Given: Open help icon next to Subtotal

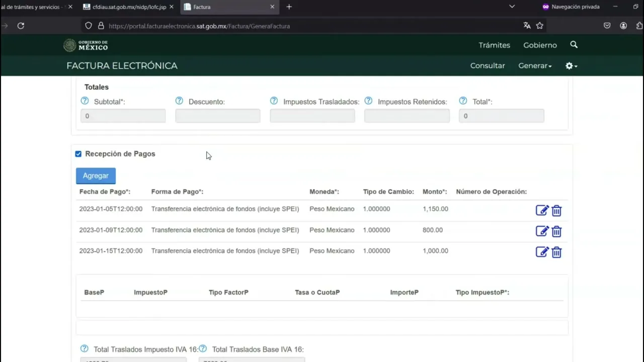Looking at the screenshot, I should pos(85,101).
